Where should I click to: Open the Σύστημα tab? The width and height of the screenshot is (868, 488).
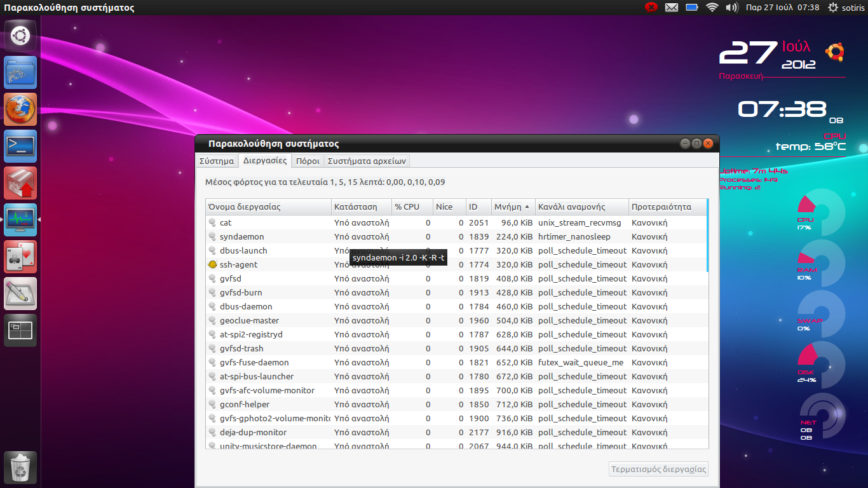point(217,161)
